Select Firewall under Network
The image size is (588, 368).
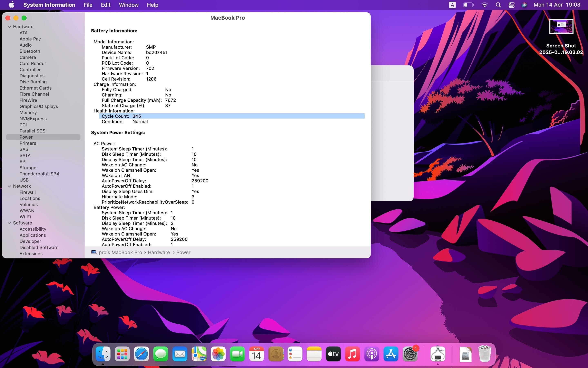(28, 192)
